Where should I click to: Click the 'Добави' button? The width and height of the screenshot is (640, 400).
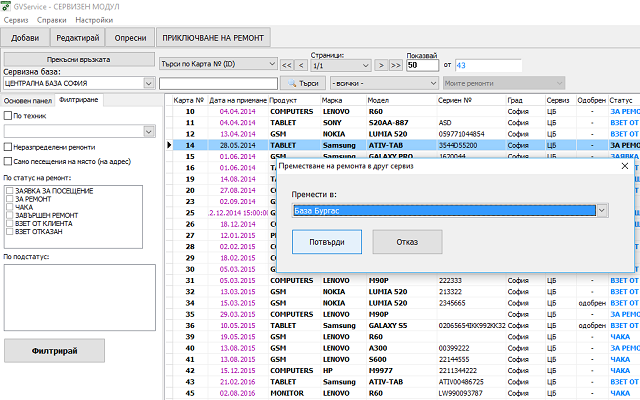coord(25,38)
